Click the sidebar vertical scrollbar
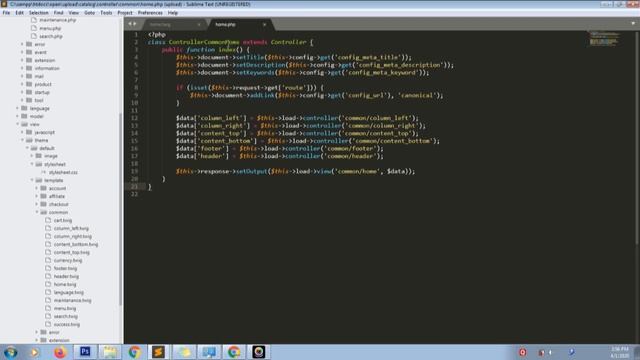The image size is (640, 360). click(x=121, y=208)
